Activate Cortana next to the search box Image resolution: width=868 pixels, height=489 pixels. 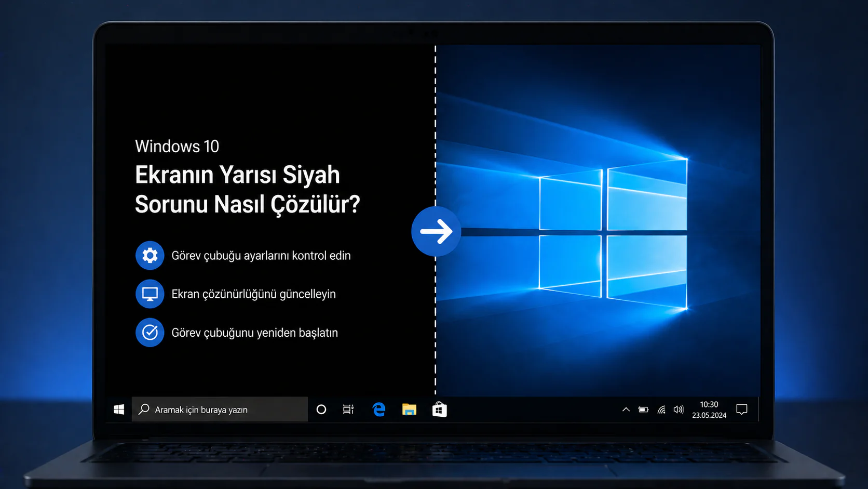click(321, 409)
